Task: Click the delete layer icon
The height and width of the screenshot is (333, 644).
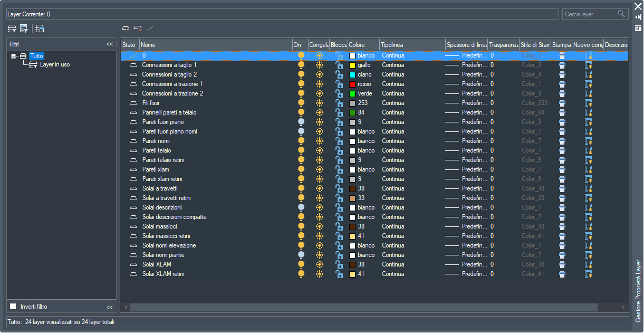Action: [x=138, y=28]
